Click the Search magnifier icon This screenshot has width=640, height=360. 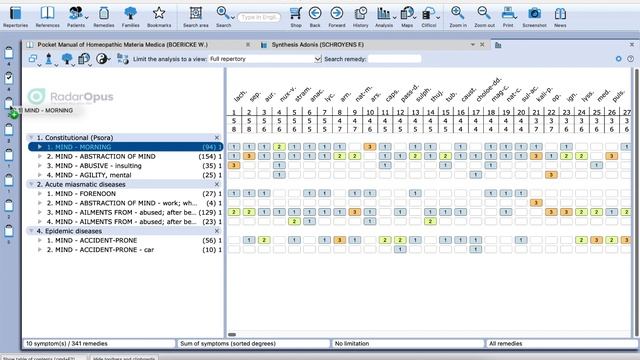pos(223,13)
